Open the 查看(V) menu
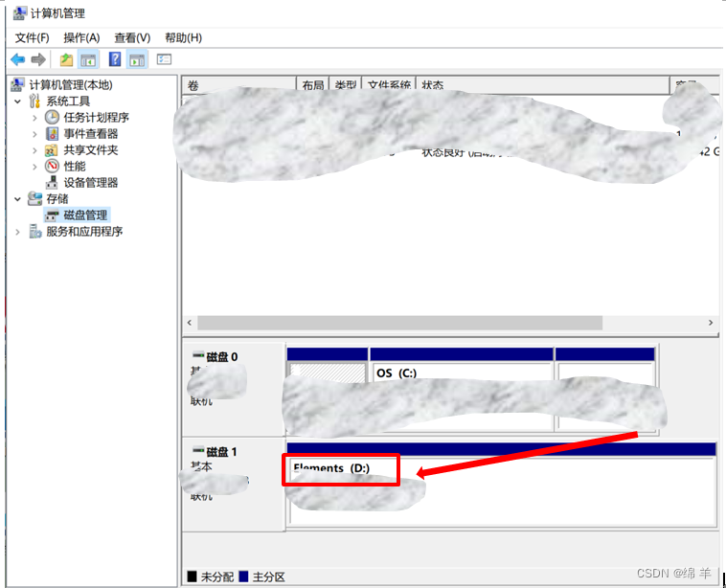Viewport: 726px width, 588px height. click(132, 37)
